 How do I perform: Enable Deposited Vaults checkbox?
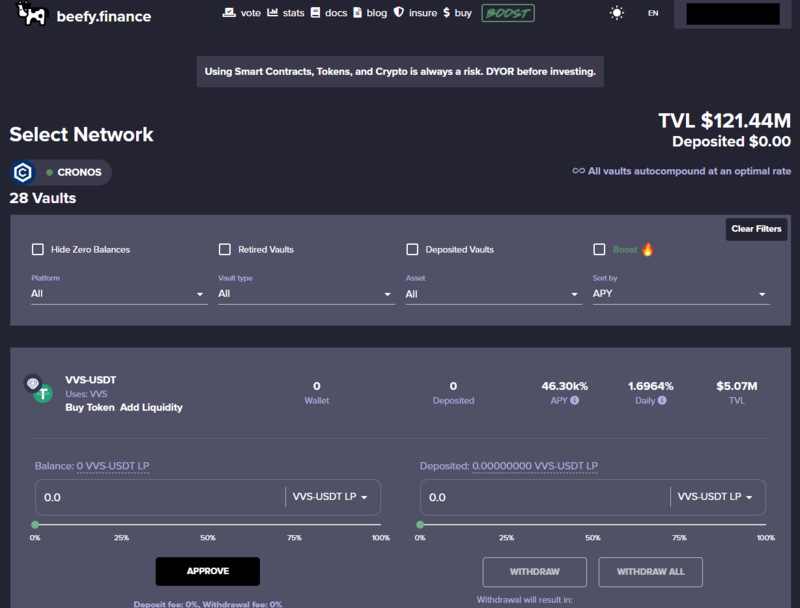412,249
